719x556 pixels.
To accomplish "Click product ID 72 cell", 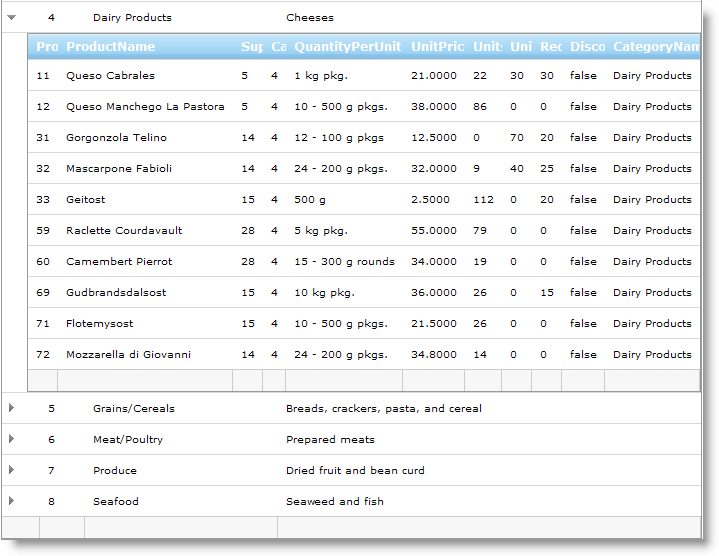I will 43,354.
